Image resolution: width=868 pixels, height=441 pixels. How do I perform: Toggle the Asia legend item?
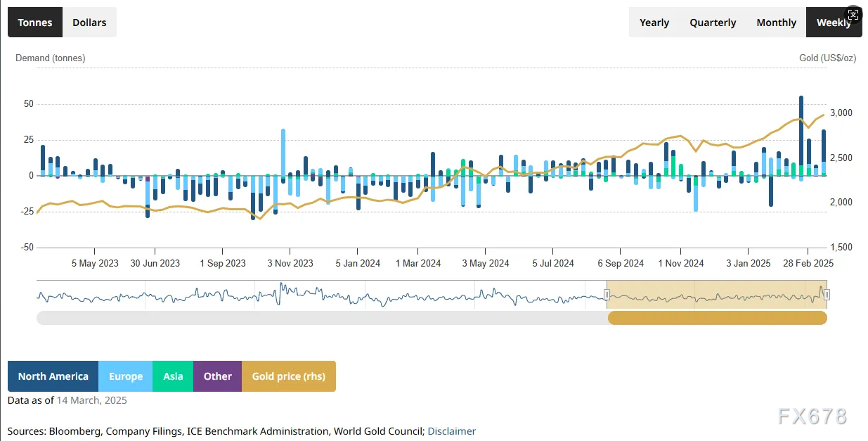coord(173,376)
